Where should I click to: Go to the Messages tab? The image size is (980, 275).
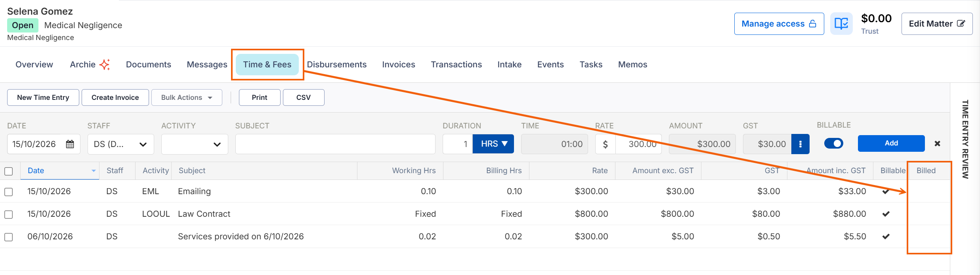coord(207,65)
